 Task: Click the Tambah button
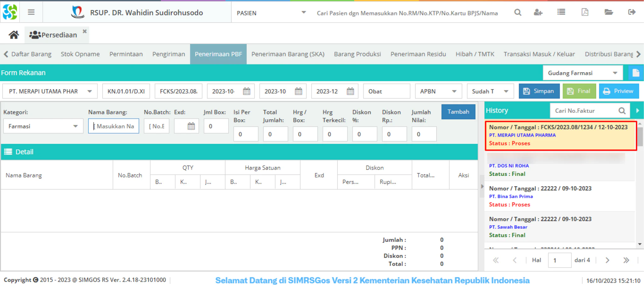point(458,112)
